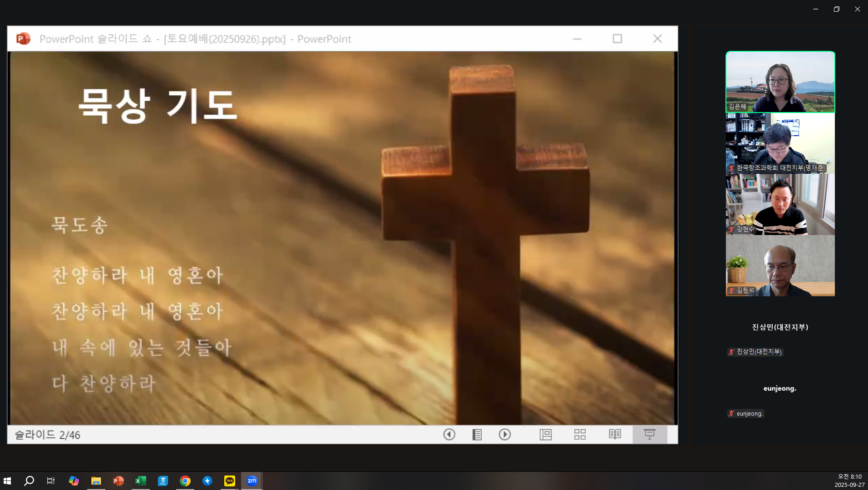Switch to Reading View icon
Image resolution: width=868 pixels, height=490 pixels.
pyautogui.click(x=615, y=435)
